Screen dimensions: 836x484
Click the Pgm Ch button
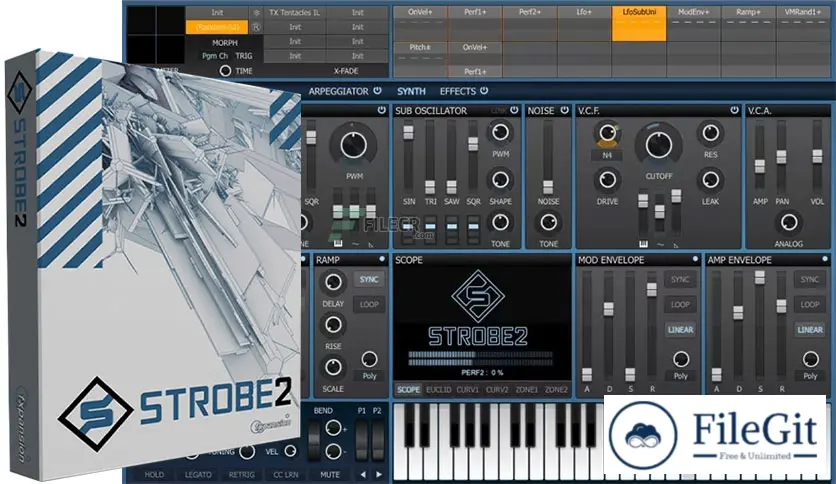pos(214,56)
